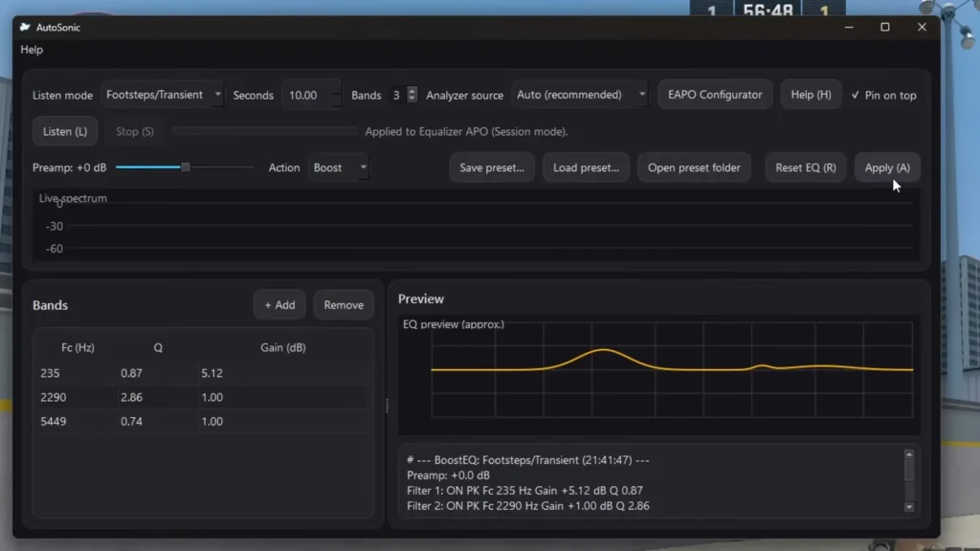Click the listening progress bar
This screenshot has height=551, width=980.
pyautogui.click(x=264, y=130)
